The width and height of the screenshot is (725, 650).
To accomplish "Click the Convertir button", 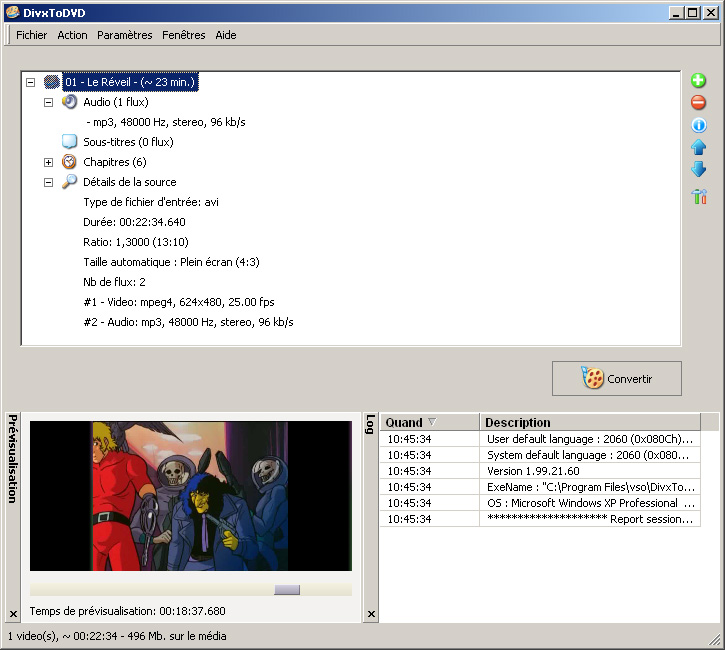I will [x=616, y=378].
